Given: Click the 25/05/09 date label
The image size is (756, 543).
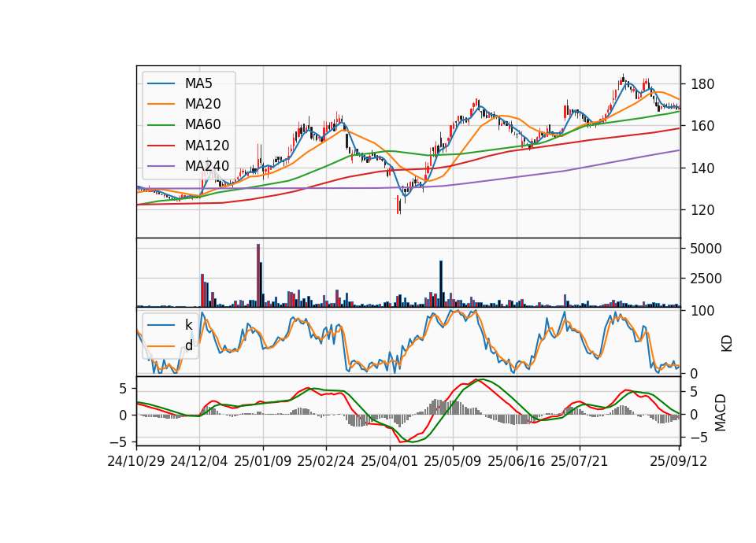Looking at the screenshot, I should pyautogui.click(x=452, y=461).
